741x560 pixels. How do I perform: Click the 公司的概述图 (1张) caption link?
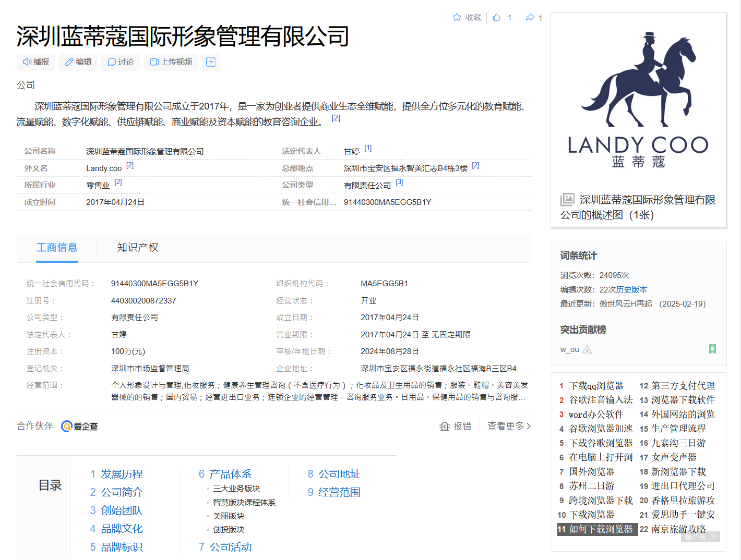tap(638, 208)
